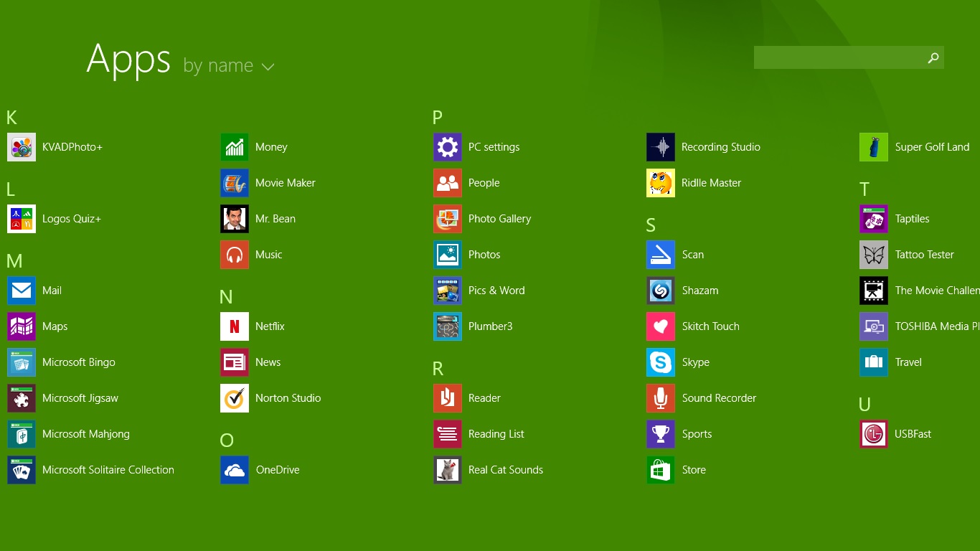Open PC settings gear icon
This screenshot has width=980, height=551.
coord(448,147)
